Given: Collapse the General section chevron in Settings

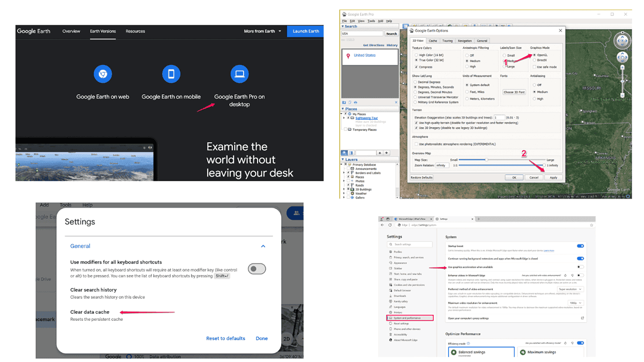Looking at the screenshot, I should 263,246.
